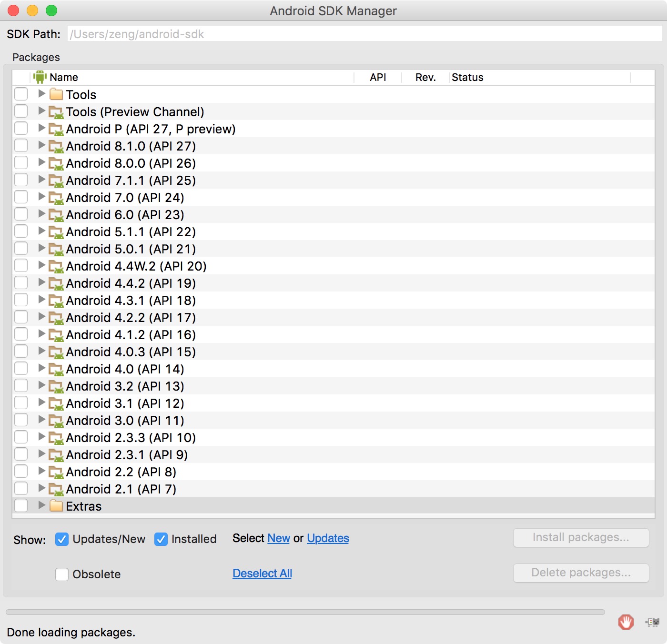
Task: Toggle the Updates/New checkbox
Action: [x=62, y=539]
